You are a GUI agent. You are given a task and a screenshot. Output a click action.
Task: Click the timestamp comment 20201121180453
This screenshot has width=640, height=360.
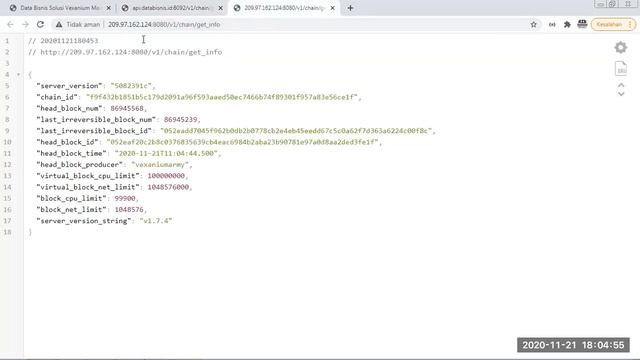point(69,41)
